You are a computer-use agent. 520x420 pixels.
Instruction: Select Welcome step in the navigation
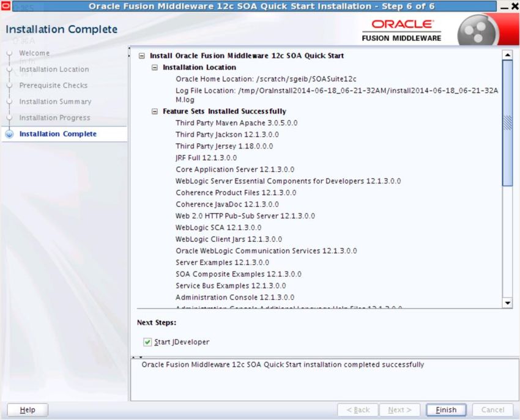point(34,53)
